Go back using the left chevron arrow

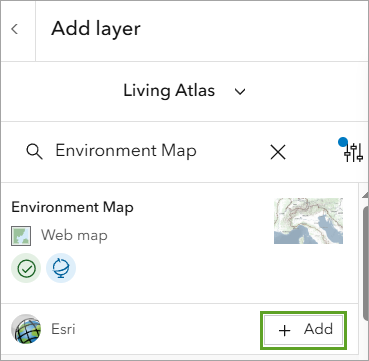[x=14, y=29]
